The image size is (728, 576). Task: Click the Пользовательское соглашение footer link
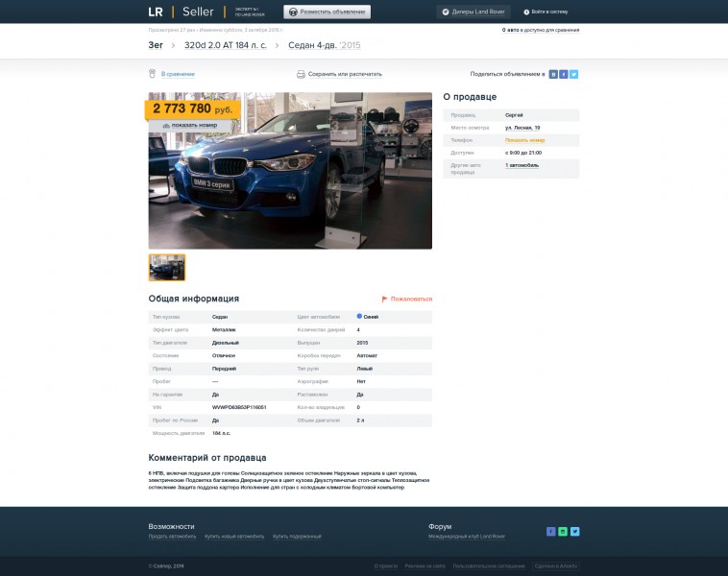(x=489, y=566)
